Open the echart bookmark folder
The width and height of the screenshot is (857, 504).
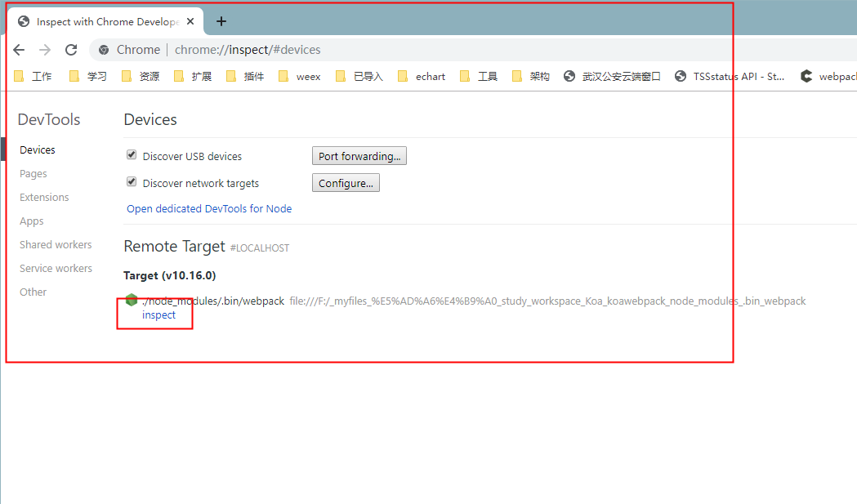tap(422, 77)
